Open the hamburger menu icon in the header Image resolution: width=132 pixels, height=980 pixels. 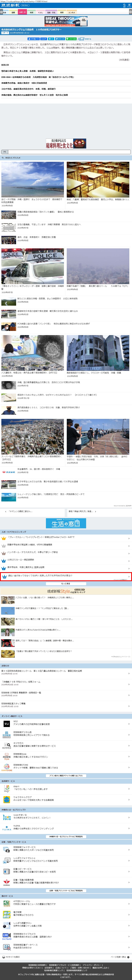click(129, 5)
